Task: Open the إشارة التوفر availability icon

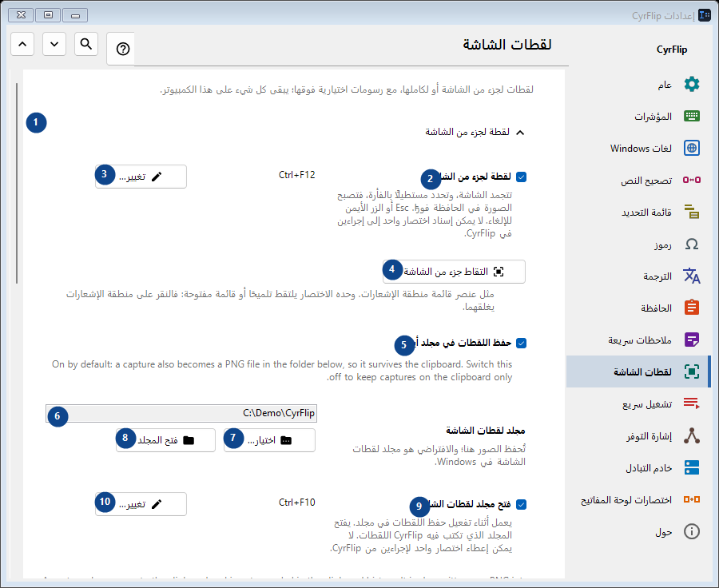Action: pos(692,435)
